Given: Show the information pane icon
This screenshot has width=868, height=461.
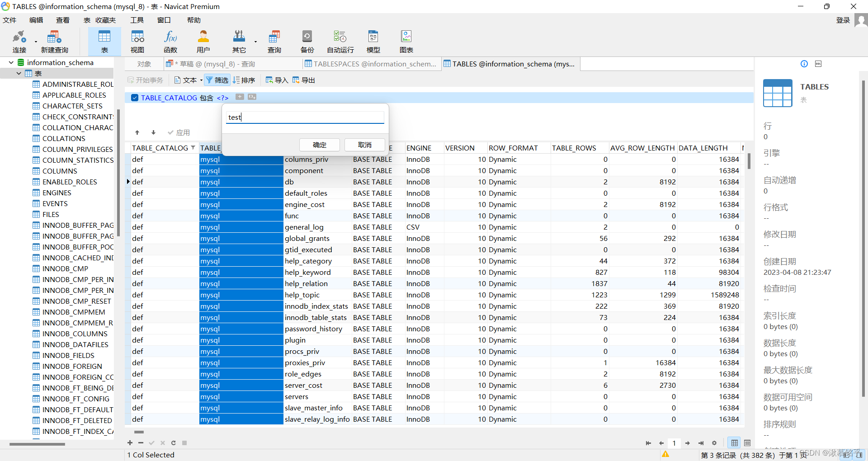Looking at the screenshot, I should click(x=804, y=64).
